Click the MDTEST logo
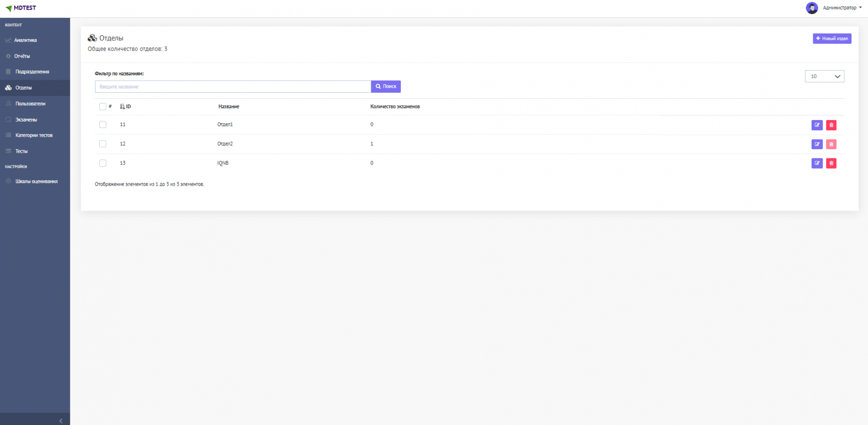Screen dimensions: 868x425 coord(21,8)
